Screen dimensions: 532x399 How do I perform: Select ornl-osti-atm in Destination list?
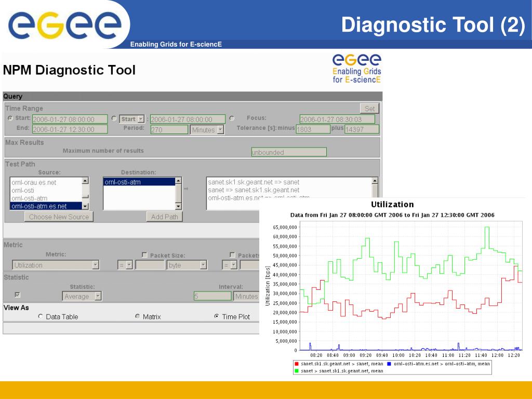coord(139,182)
